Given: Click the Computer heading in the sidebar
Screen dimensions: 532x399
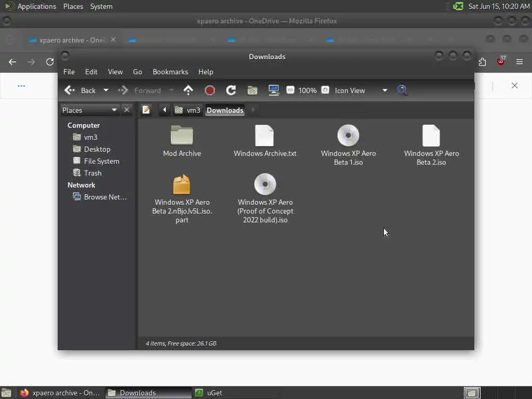Looking at the screenshot, I should 84,125.
